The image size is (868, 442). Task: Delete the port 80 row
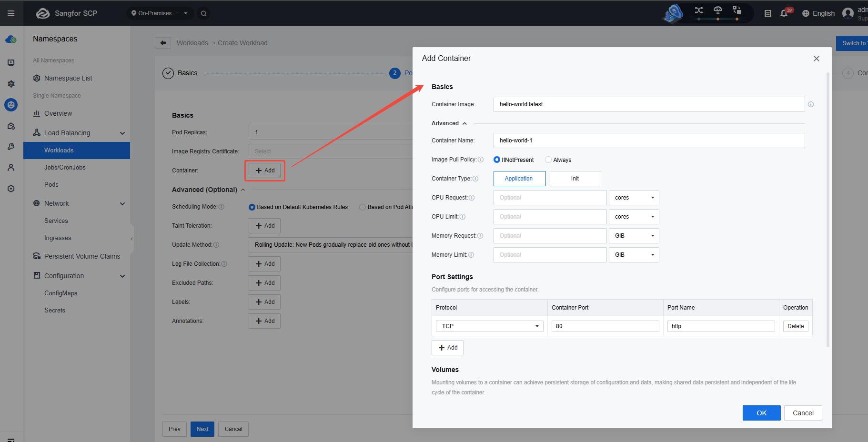point(796,326)
